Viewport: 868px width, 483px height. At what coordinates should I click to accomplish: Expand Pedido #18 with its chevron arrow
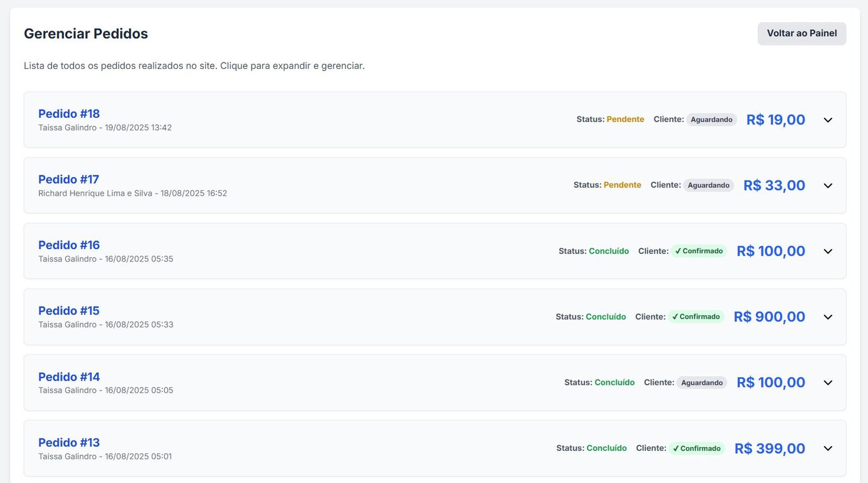pos(827,120)
